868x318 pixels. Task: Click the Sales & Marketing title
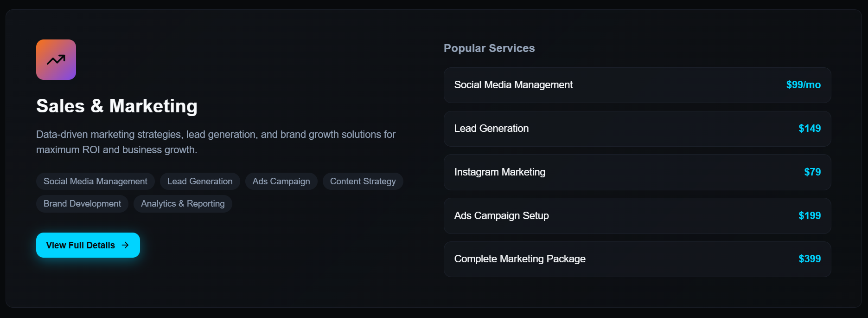click(x=117, y=106)
